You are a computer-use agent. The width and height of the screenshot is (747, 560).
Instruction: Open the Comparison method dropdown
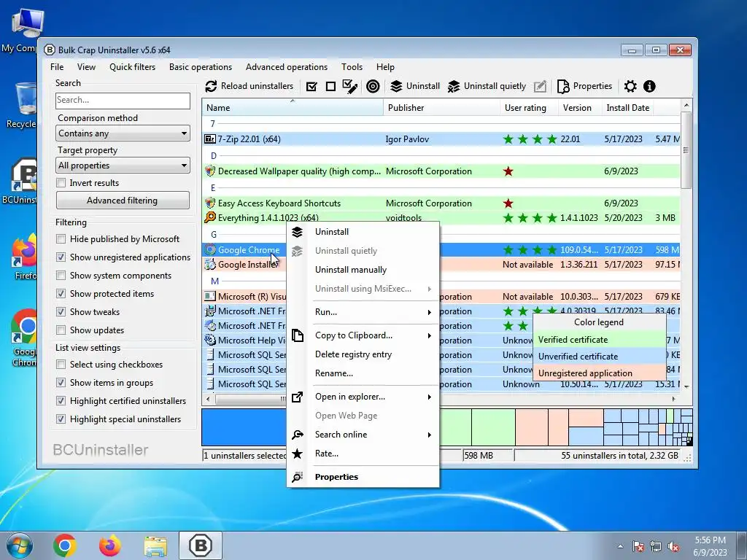[123, 133]
